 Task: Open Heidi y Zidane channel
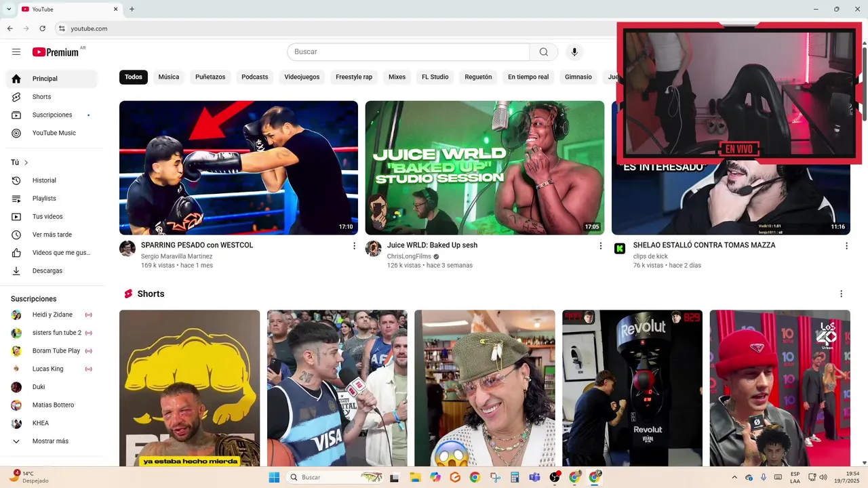click(x=52, y=314)
